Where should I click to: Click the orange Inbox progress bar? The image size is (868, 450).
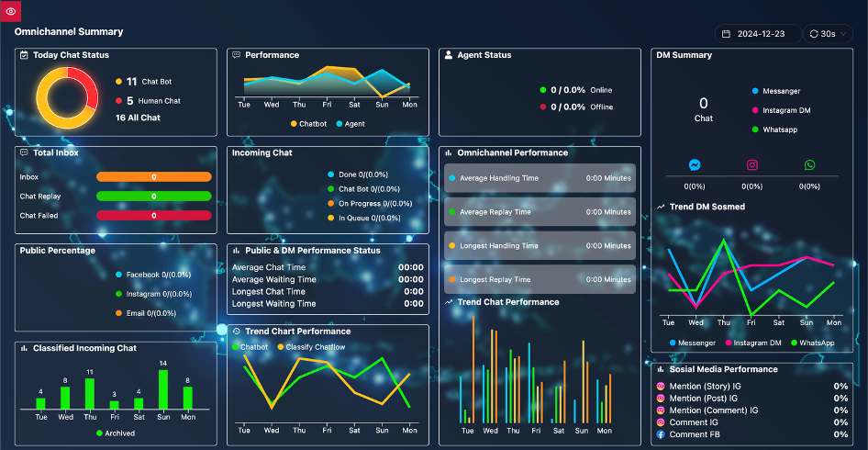154,176
